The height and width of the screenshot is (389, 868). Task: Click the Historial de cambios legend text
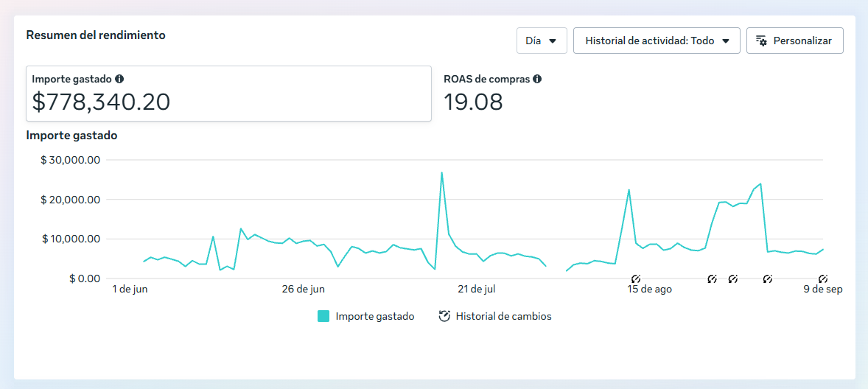tap(504, 317)
